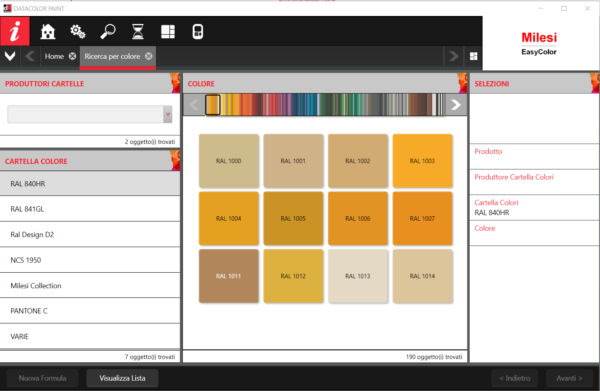Open the hourglass history icon

pos(138,31)
